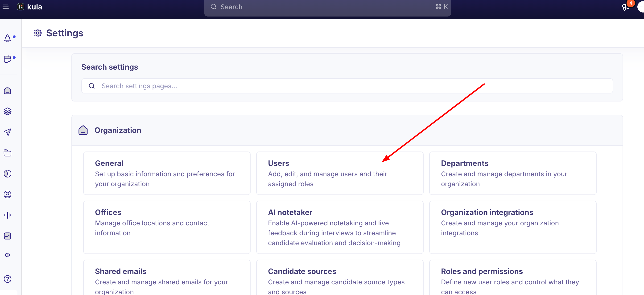Screen dimensions: 644x295
Task: Click the ⌘ K shortcut hint in the search bar
Action: pyautogui.click(x=442, y=7)
